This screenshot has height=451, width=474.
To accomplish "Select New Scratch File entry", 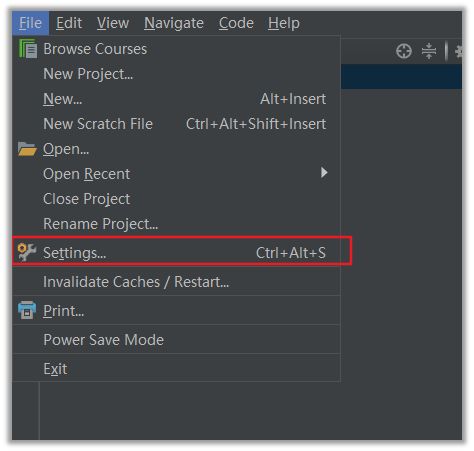I will click(176, 124).
